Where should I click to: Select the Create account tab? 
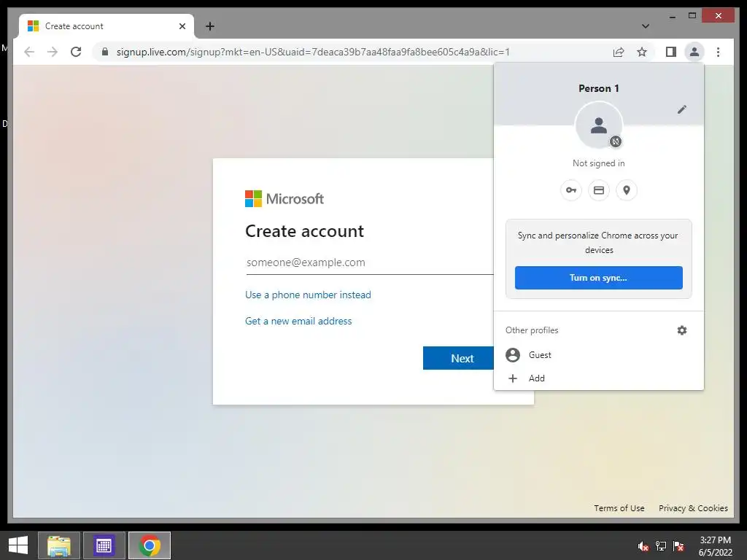[x=107, y=26]
